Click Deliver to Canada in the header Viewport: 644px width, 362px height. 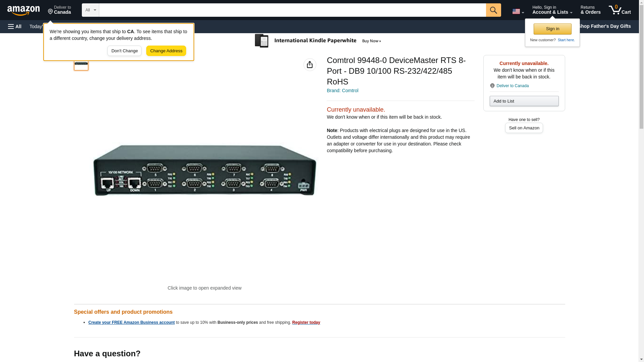(x=59, y=10)
